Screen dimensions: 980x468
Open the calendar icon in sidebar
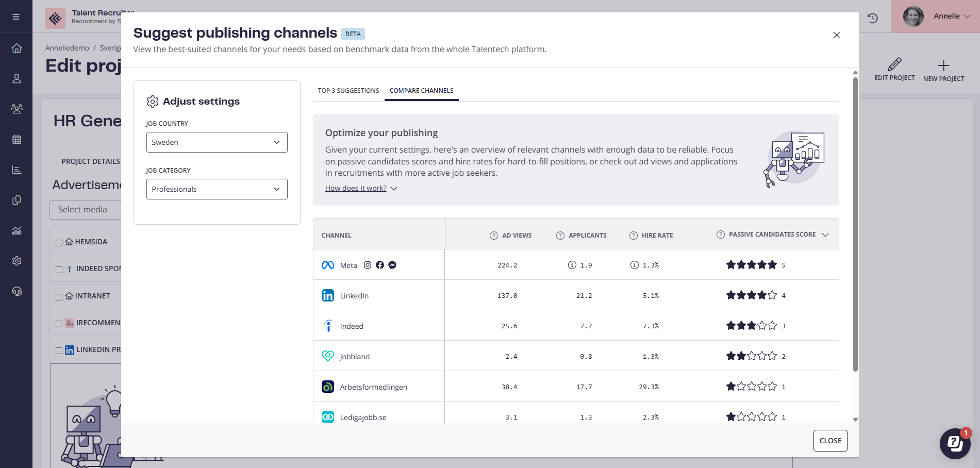tap(16, 140)
